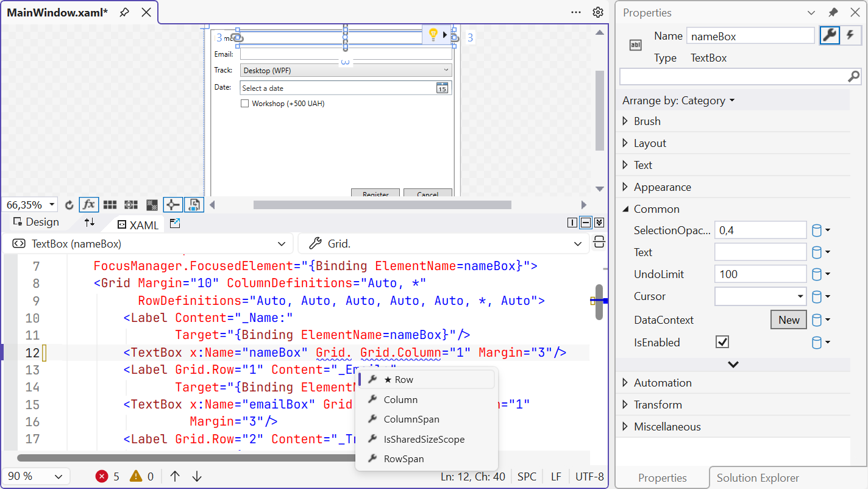The width and height of the screenshot is (868, 489).
Task: Show properties wrench icon
Action: coord(830,35)
